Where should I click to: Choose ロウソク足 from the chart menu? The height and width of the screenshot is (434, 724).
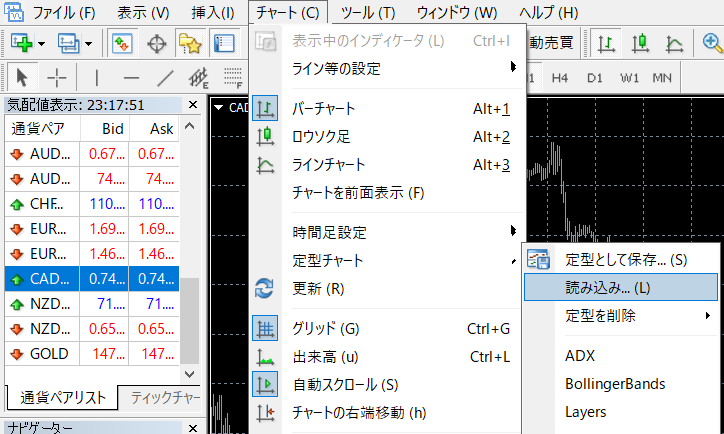pyautogui.click(x=386, y=137)
